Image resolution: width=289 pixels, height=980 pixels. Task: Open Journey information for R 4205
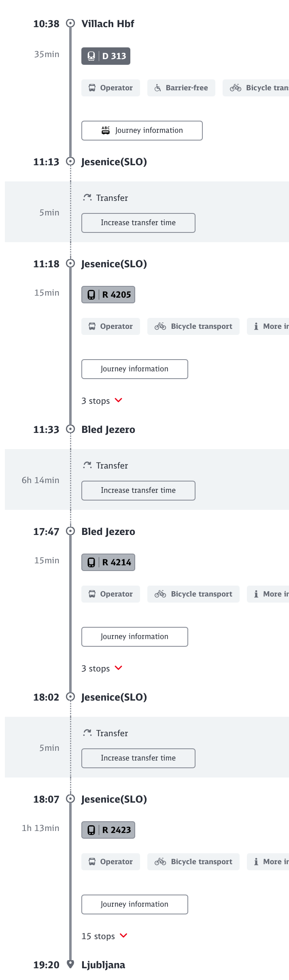point(134,369)
